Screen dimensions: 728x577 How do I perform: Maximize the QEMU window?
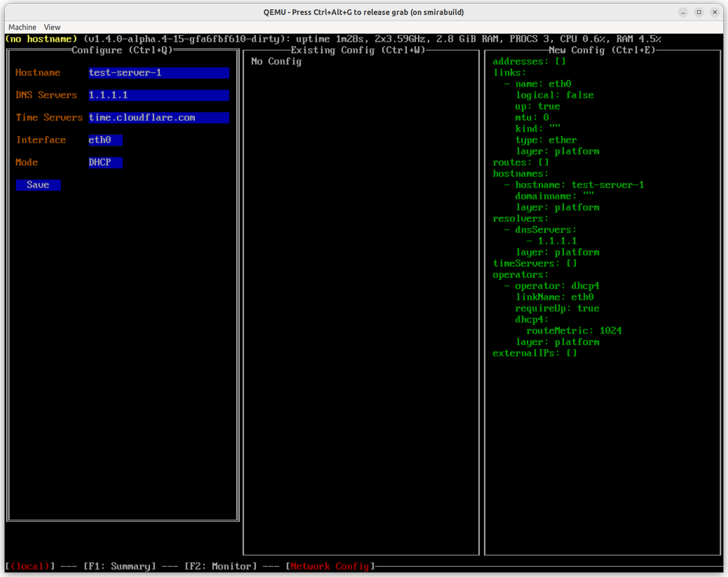tap(699, 12)
